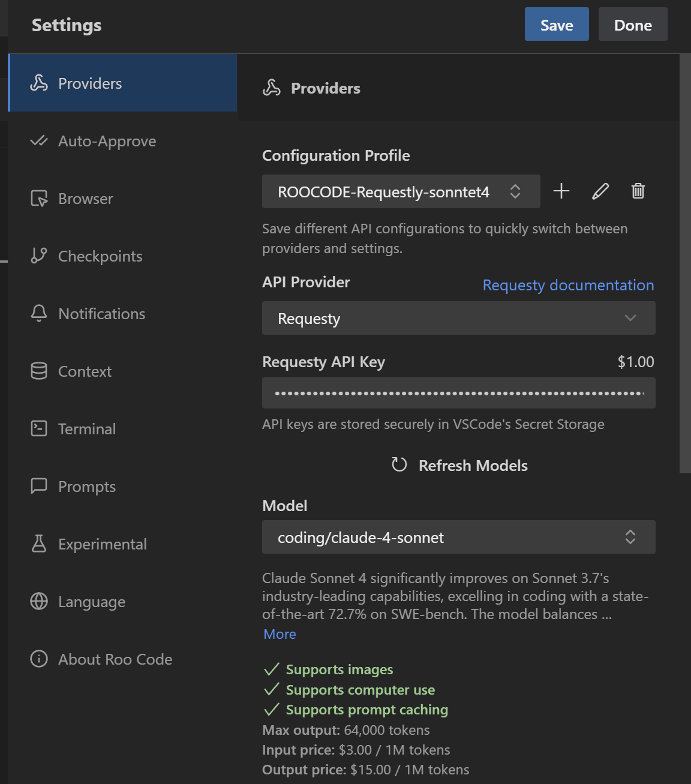Open the Model coding/claude-4-sonnet dropdown
This screenshot has height=784, width=691.
[x=459, y=537]
